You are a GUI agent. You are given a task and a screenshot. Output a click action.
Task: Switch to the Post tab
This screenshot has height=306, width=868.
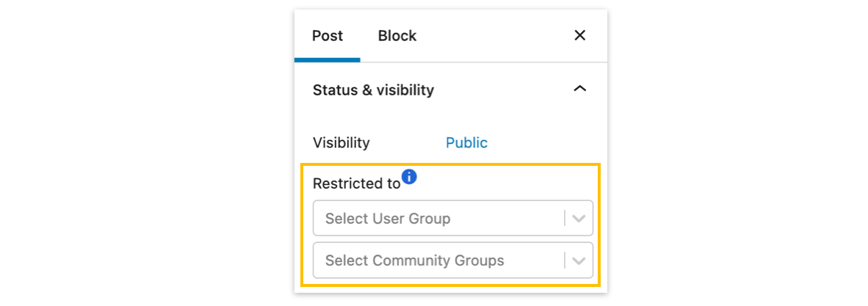(x=328, y=35)
